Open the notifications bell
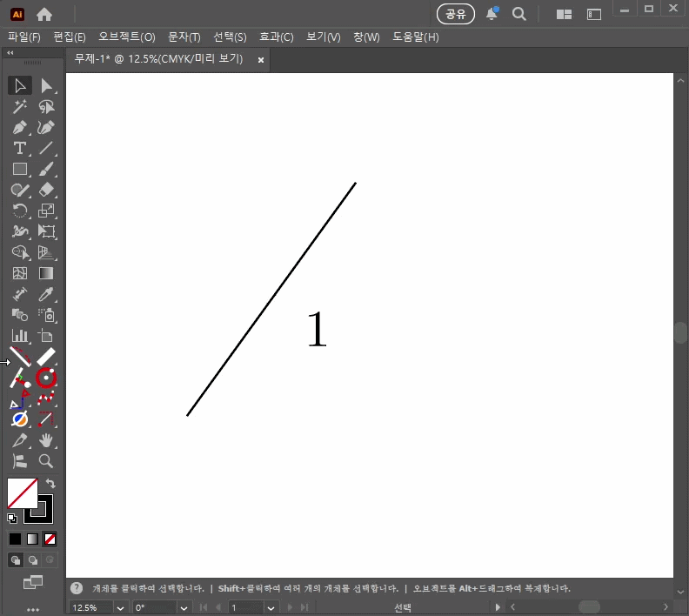 (492, 14)
